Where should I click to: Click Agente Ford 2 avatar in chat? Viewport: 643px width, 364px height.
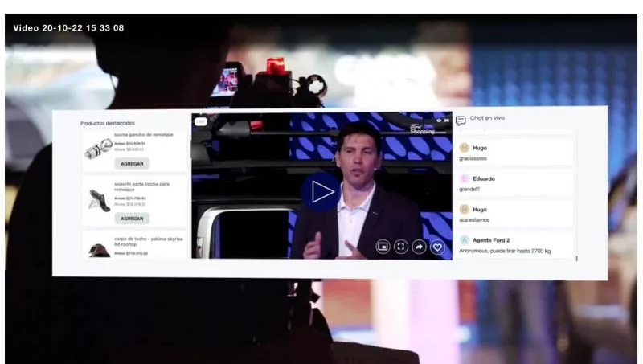pyautogui.click(x=464, y=239)
